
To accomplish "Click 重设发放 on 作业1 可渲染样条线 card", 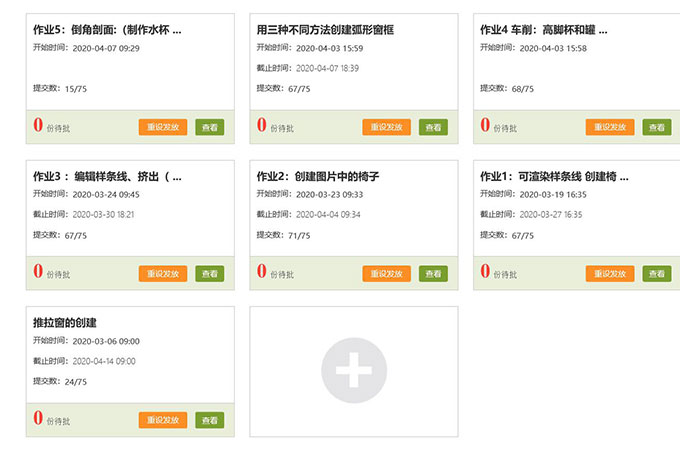I will click(610, 273).
